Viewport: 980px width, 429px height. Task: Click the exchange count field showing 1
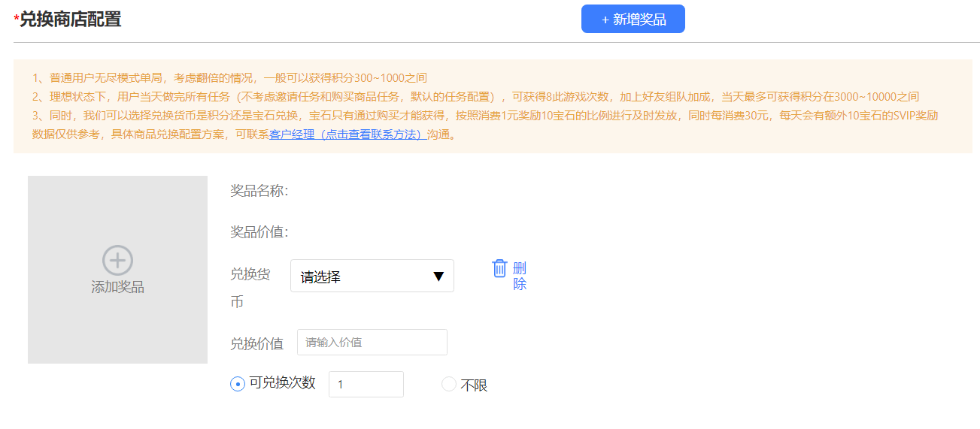pos(366,384)
